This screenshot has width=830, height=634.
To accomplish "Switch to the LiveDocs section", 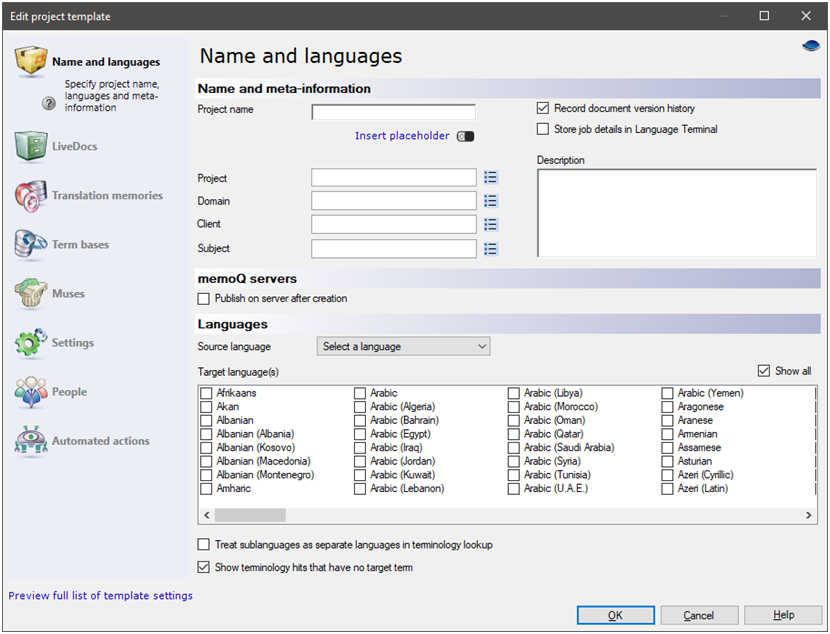I will point(75,147).
